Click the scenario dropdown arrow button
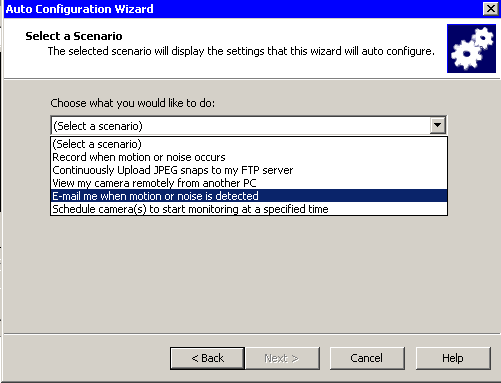Screen dimensions: 501x383 tap(437, 125)
